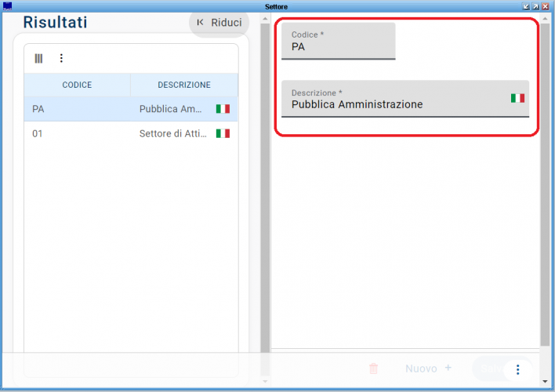Image resolution: width=555 pixels, height=392 pixels.
Task: Select the 01 code cell
Action: 37,134
